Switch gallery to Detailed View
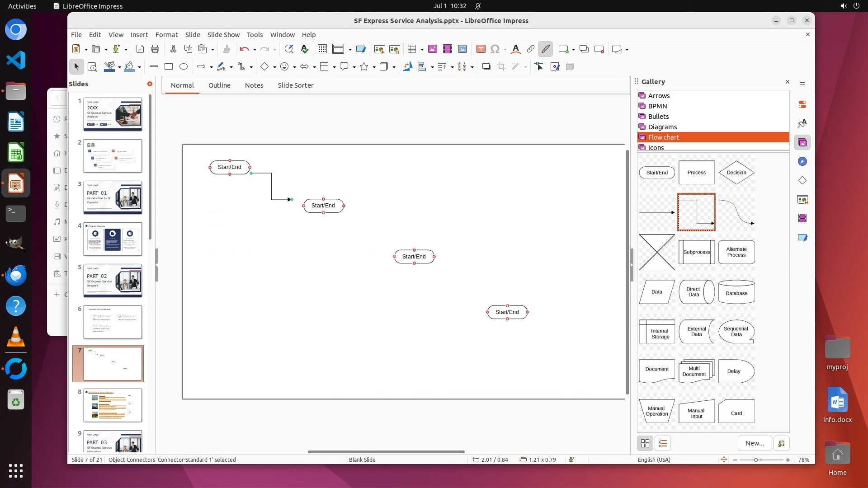This screenshot has height=488, width=868. click(663, 444)
